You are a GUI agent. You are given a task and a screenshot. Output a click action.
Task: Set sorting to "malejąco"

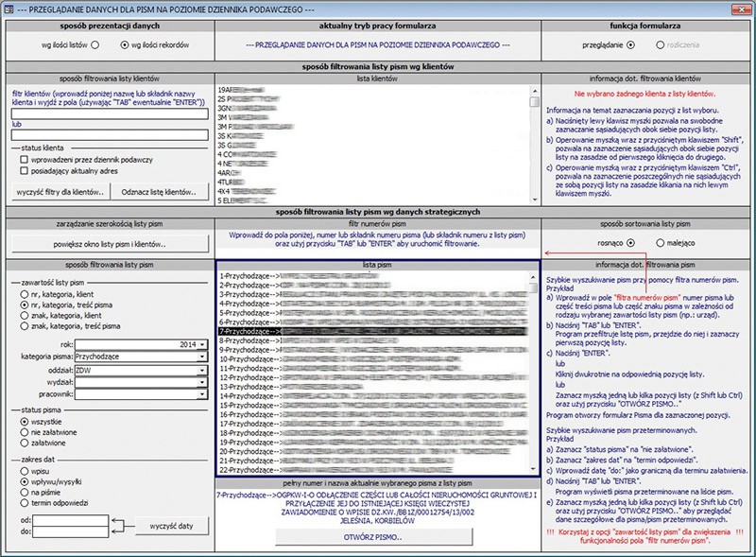[660, 243]
